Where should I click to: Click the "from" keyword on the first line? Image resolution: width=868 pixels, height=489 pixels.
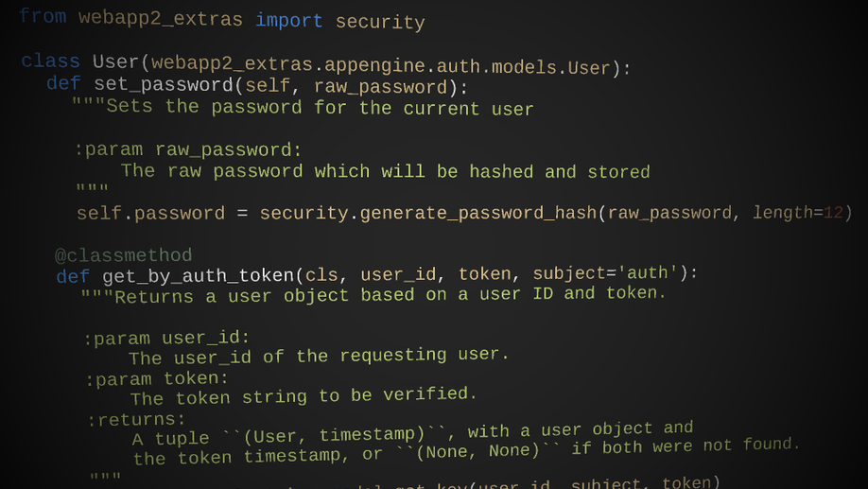(42, 16)
